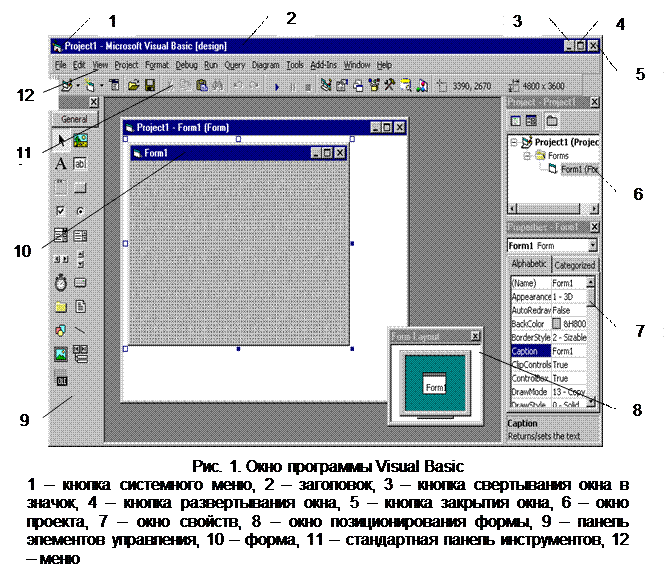This screenshot has height=578, width=665.
Task: Click the Paste clipboard toolbar icon
Action: pos(202,86)
